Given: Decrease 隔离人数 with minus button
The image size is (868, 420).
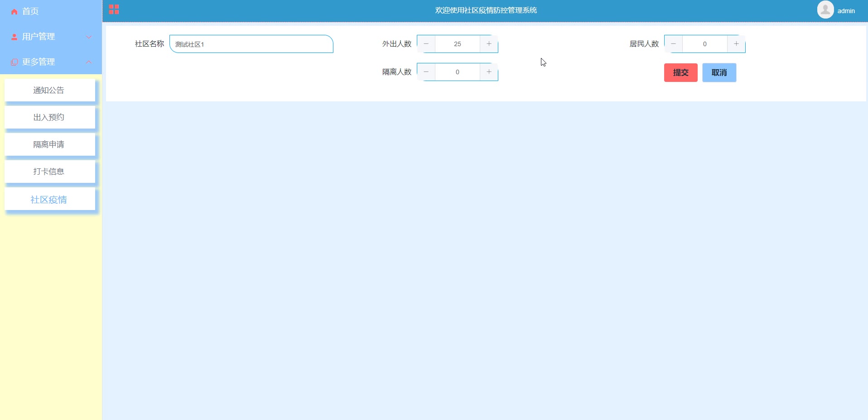Looking at the screenshot, I should (x=426, y=72).
